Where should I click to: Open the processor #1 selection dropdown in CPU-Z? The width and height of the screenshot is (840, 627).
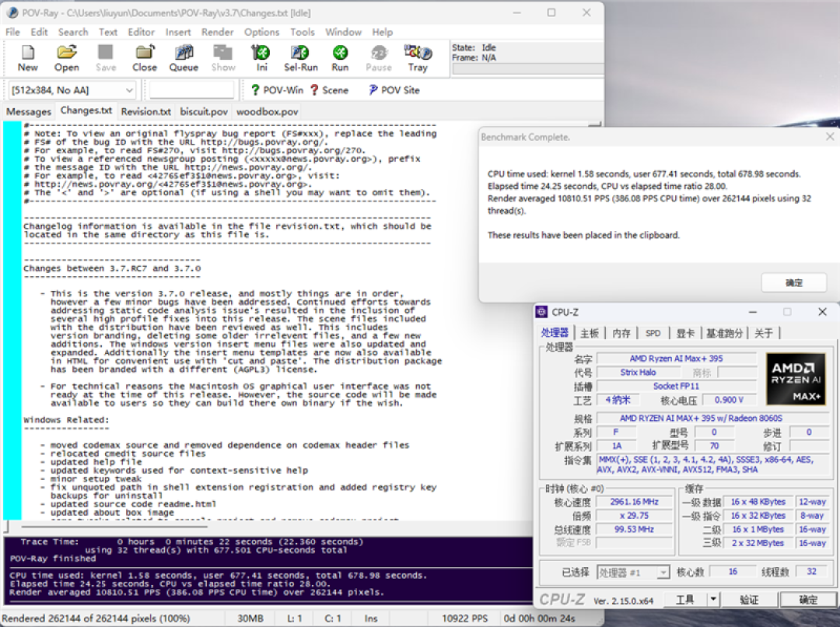632,573
